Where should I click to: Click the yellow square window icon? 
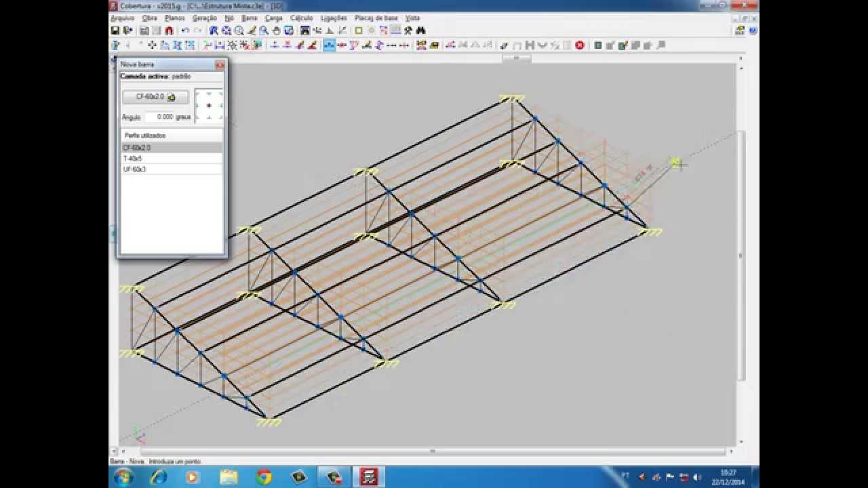pos(359,30)
